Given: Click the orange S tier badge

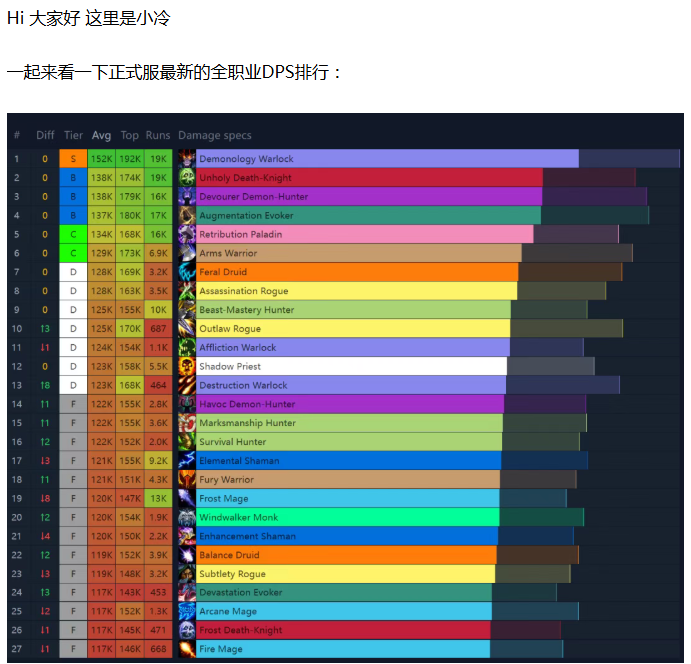Looking at the screenshot, I should [73, 159].
